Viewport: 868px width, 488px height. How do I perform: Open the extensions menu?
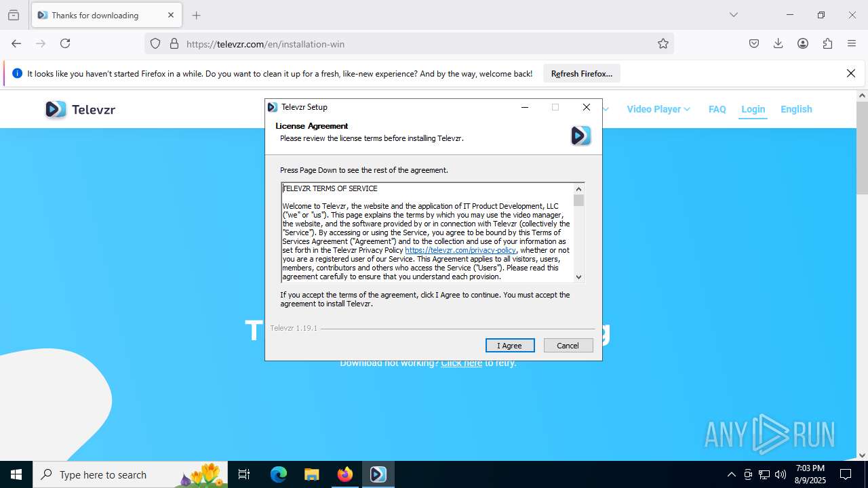827,43
